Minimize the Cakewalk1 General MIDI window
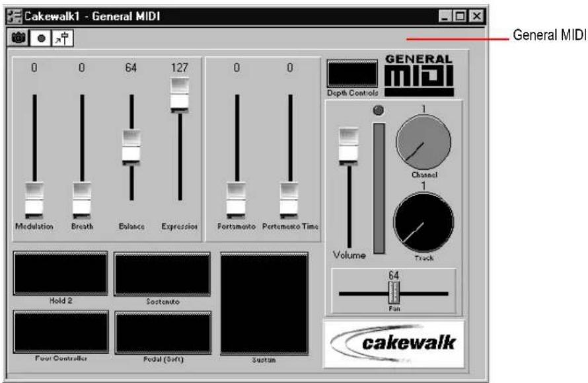The width and height of the screenshot is (588, 383). pos(445,16)
